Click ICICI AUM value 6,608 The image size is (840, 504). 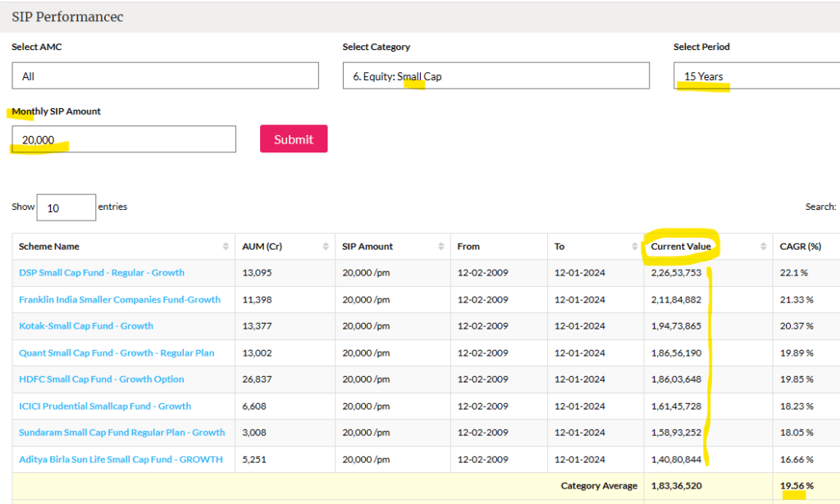[254, 406]
